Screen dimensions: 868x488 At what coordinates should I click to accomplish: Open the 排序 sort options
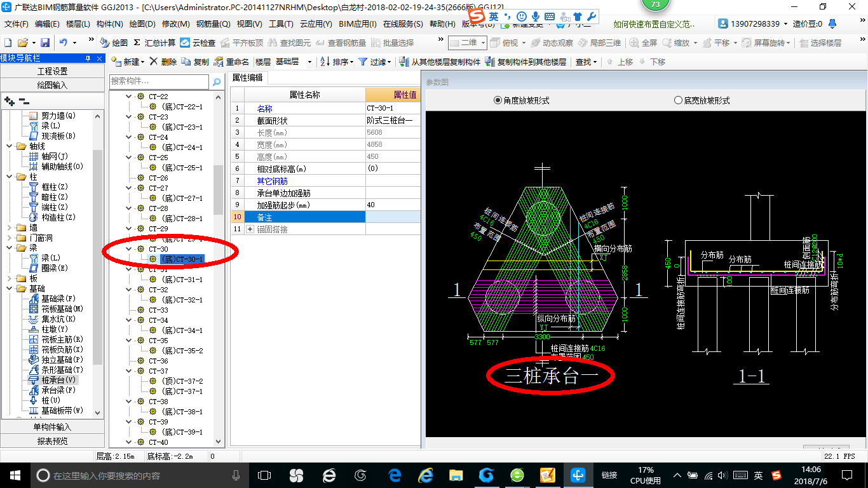coord(337,62)
